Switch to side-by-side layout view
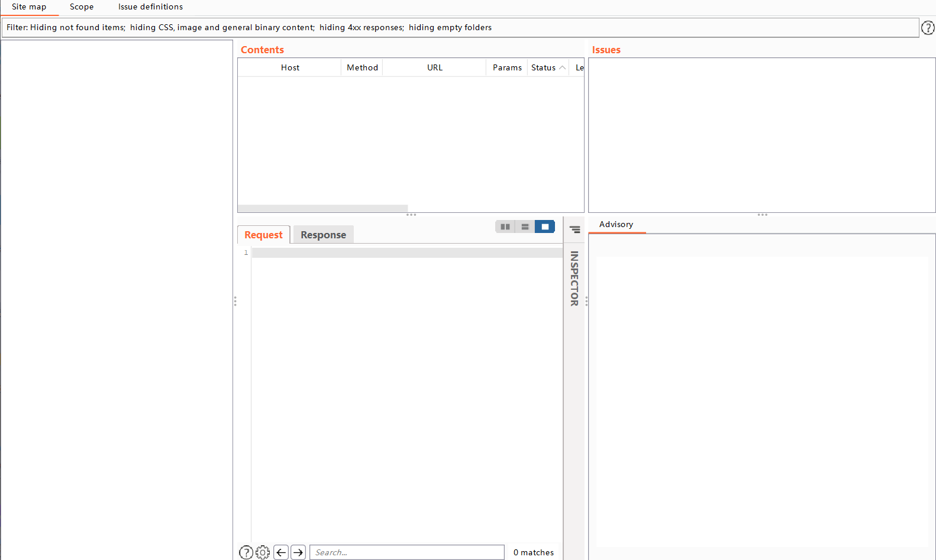Image resolution: width=936 pixels, height=560 pixels. point(505,226)
